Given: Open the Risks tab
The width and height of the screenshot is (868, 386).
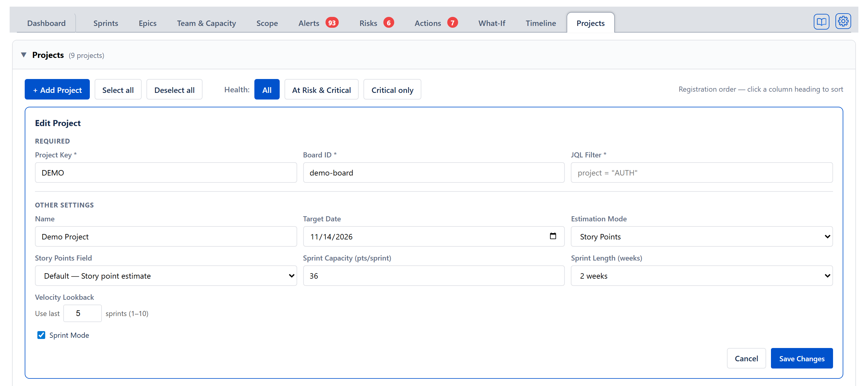Looking at the screenshot, I should tap(376, 23).
